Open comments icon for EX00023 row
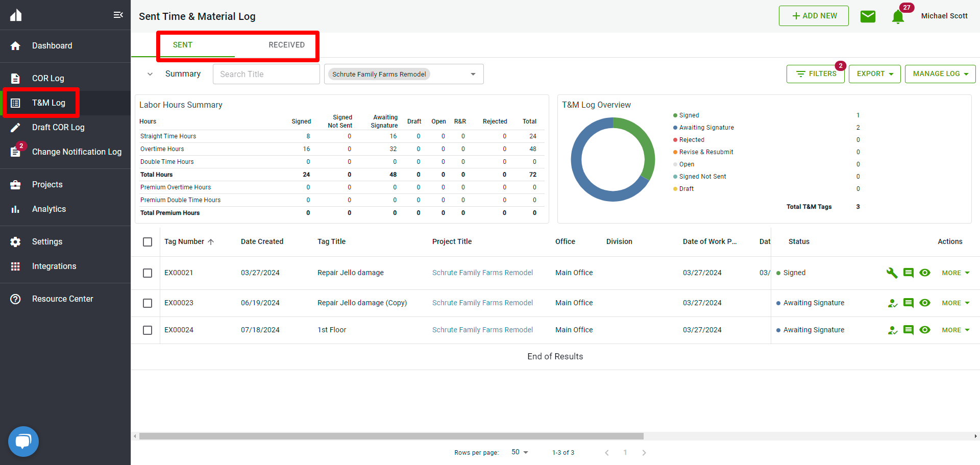980x465 pixels. [908, 303]
